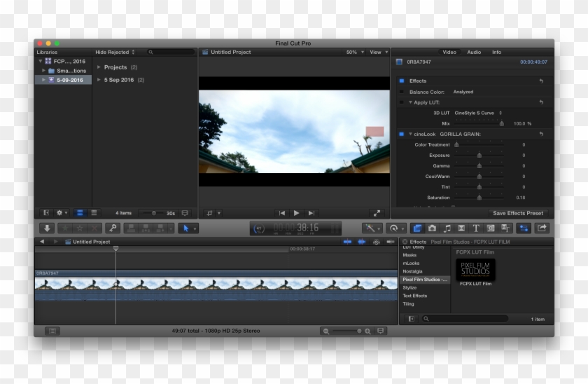
Task: Select the 0R8A7947 clip in timeline
Action: coord(216,285)
